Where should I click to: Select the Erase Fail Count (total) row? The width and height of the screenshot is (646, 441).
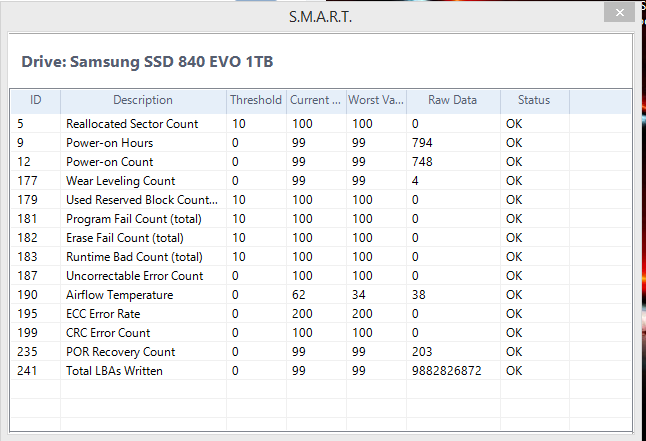coord(321,237)
